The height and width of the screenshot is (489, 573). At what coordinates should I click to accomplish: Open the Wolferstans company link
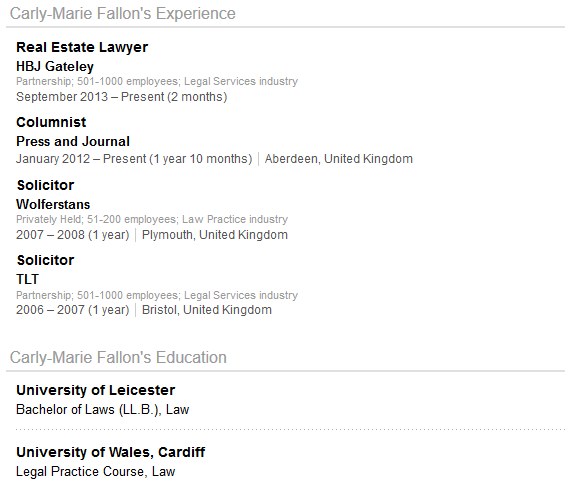pos(53,204)
